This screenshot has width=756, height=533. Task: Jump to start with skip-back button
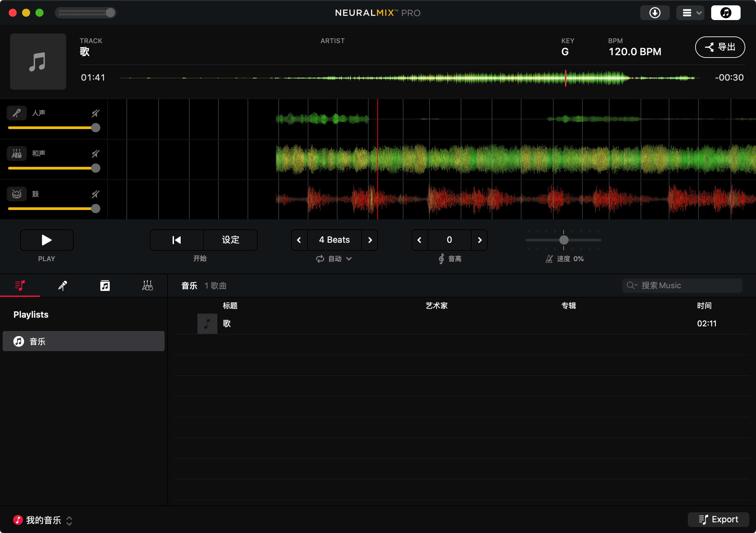click(177, 240)
